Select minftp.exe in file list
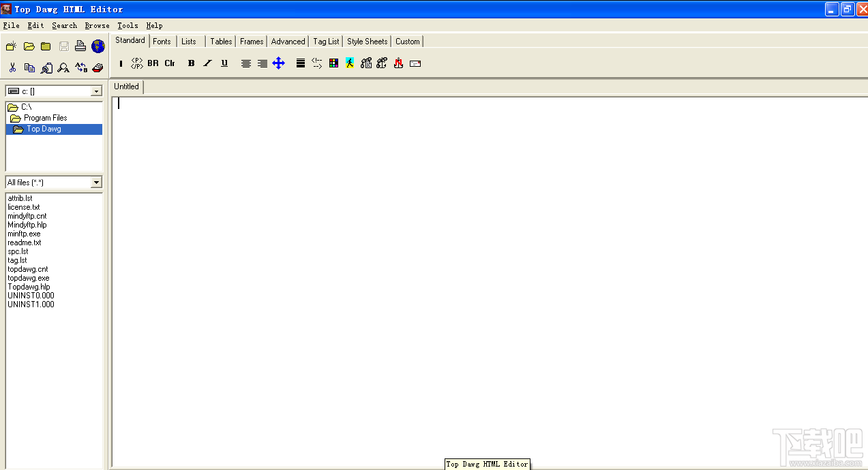868x470 pixels. tap(24, 234)
